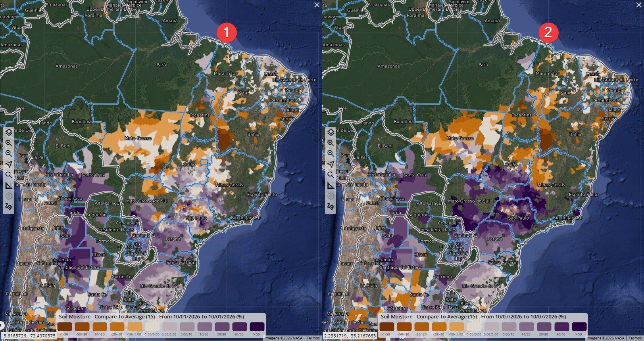Zoom out on the left map

pos(8,153)
